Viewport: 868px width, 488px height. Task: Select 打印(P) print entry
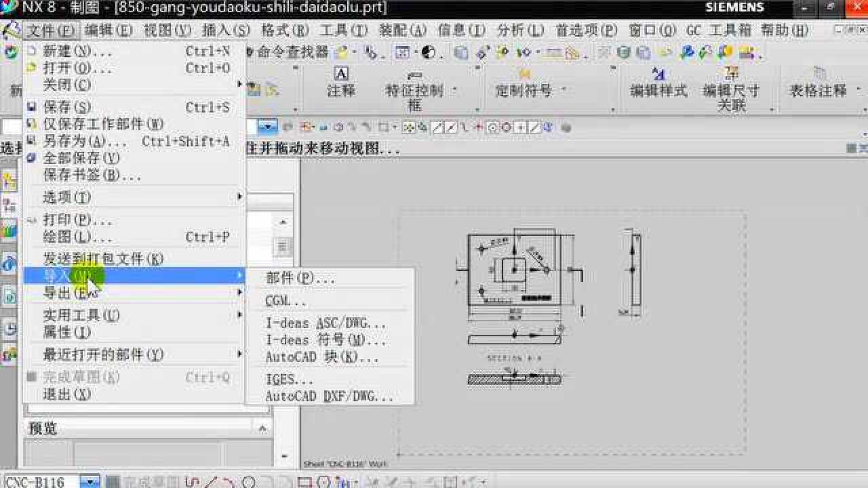pyautogui.click(x=134, y=220)
